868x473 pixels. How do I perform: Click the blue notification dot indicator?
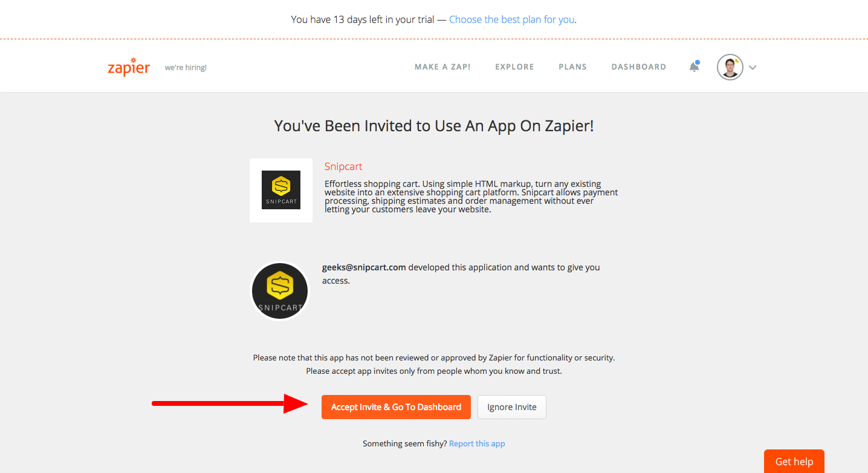[x=698, y=62]
